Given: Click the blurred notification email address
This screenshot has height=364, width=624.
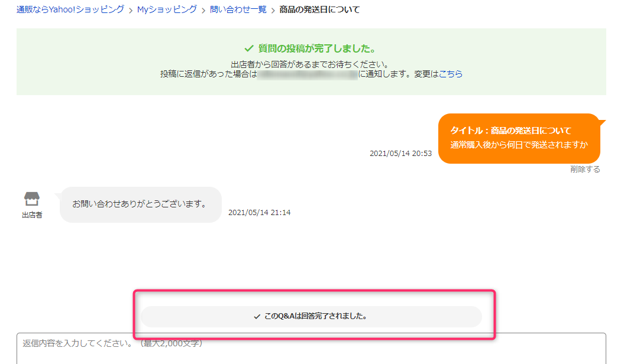Looking at the screenshot, I should point(307,74).
